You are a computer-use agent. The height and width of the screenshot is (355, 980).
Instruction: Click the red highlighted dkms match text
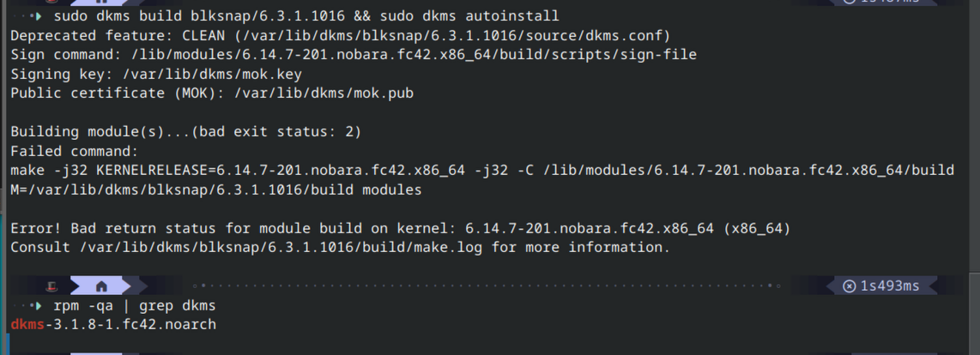coord(27,325)
